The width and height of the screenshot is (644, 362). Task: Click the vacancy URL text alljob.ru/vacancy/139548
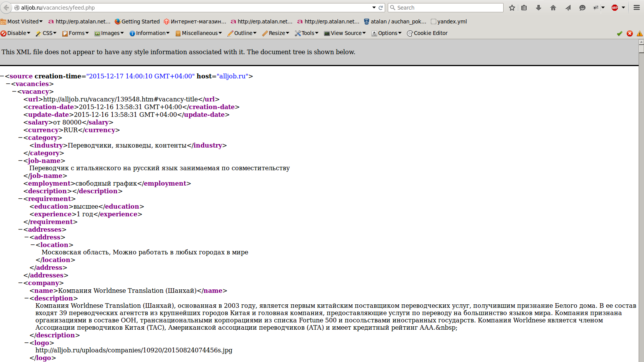[x=120, y=99]
